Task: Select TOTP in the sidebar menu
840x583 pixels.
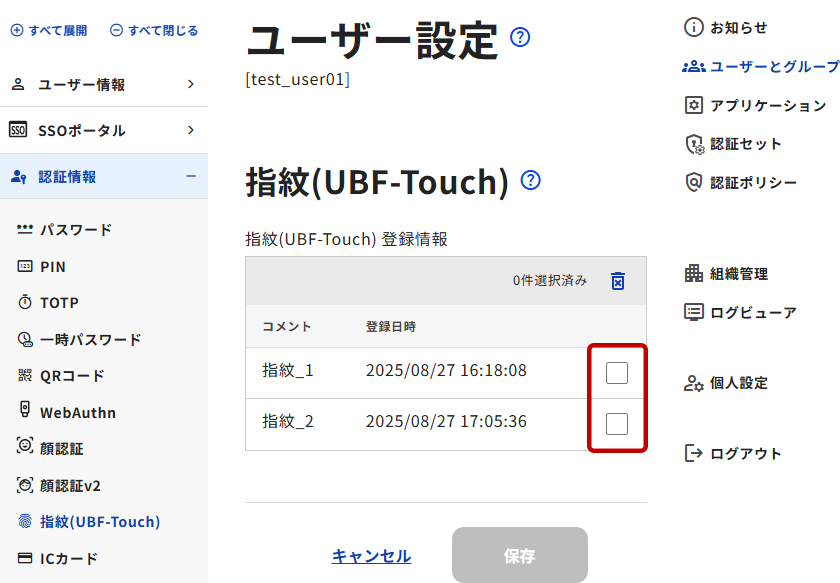Action: (59, 303)
